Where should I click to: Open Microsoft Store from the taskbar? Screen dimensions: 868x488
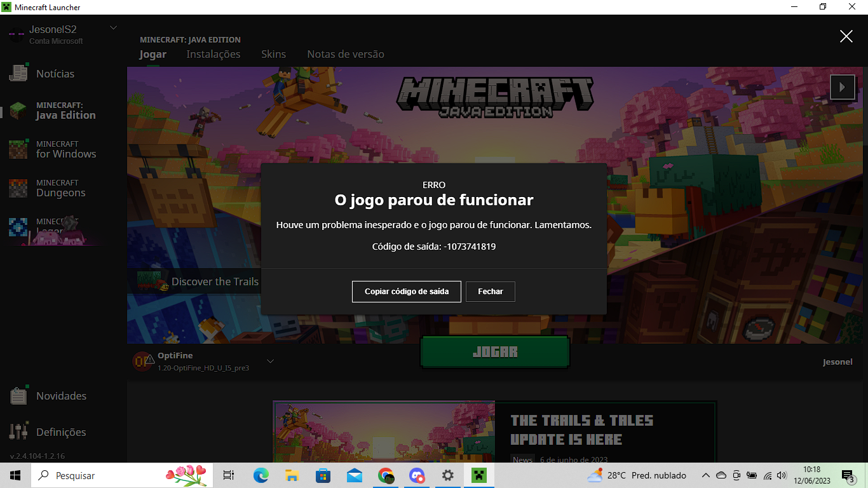(323, 475)
